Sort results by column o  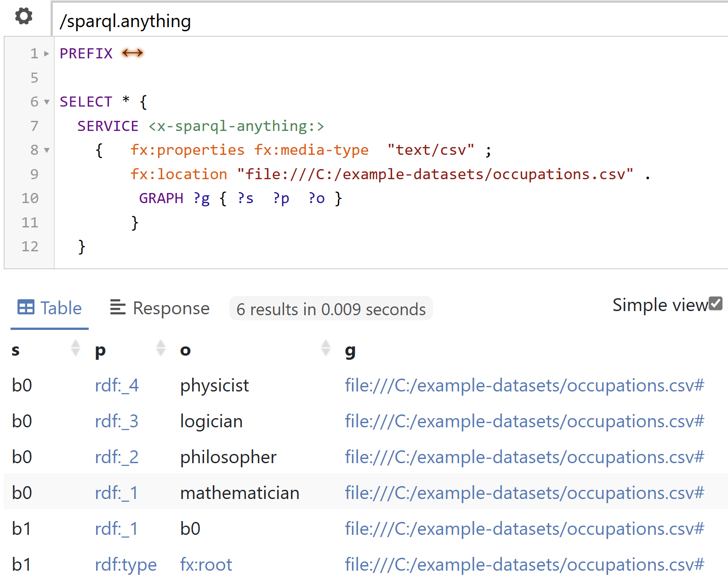(326, 348)
